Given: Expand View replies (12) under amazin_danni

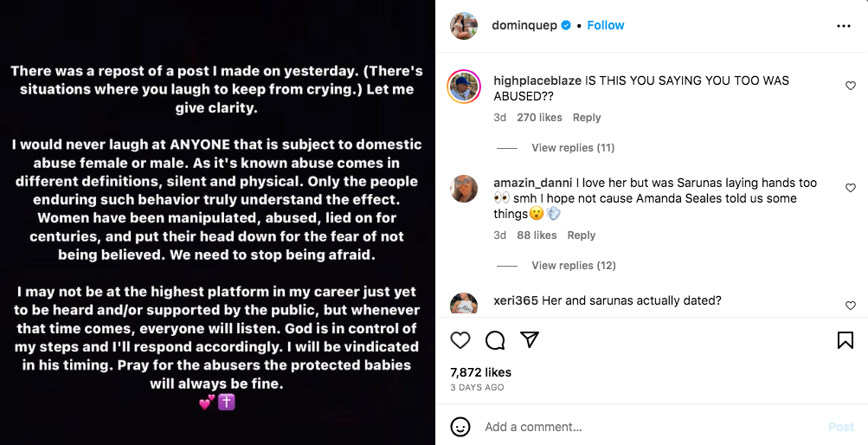Looking at the screenshot, I should (x=572, y=266).
